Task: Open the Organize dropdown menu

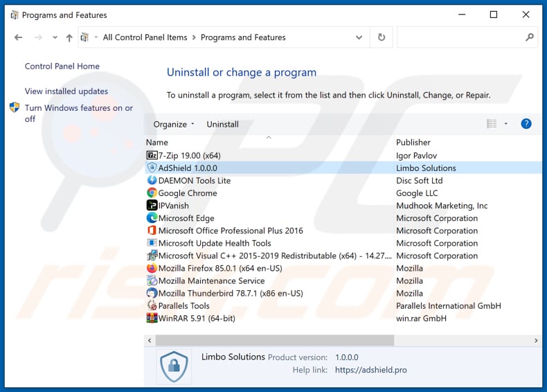Action: click(173, 124)
